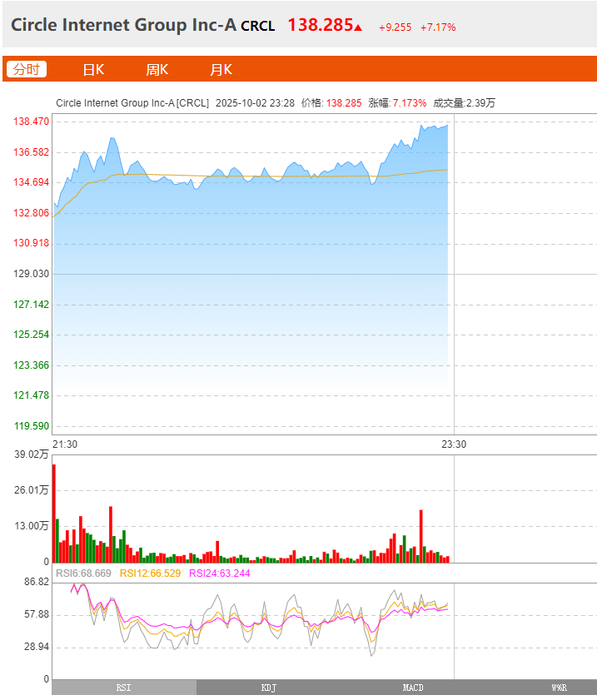Click the 13.00万 volume axis label

pyautogui.click(x=32, y=526)
